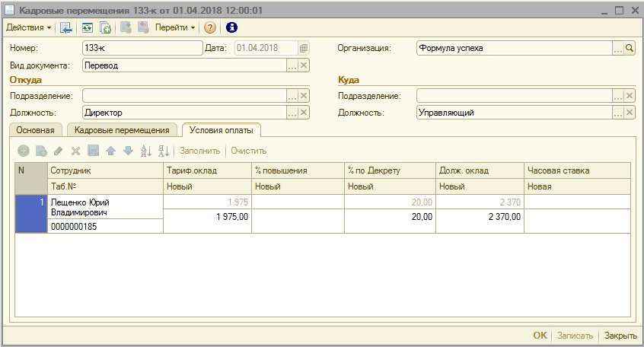
Task: Click into the Номер input field
Action: (x=141, y=48)
